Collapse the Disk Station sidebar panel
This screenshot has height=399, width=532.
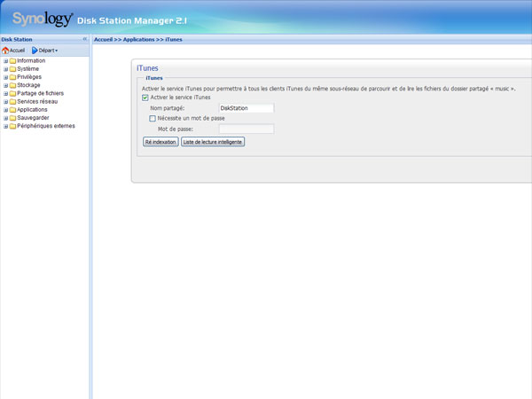(x=85, y=39)
